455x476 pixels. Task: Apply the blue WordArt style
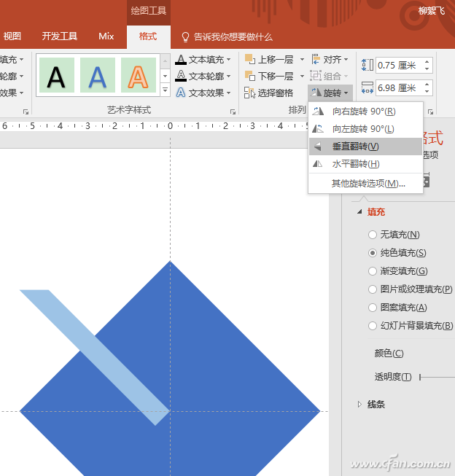(x=98, y=75)
